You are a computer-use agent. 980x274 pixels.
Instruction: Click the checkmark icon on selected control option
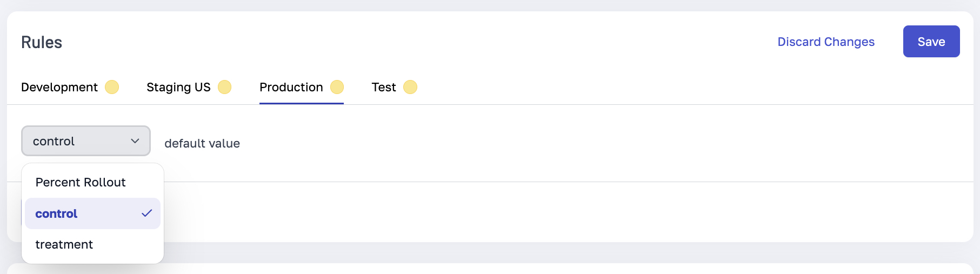(146, 213)
